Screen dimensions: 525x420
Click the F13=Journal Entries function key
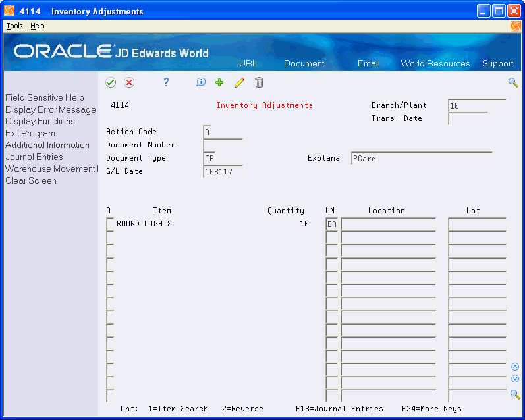click(x=339, y=409)
